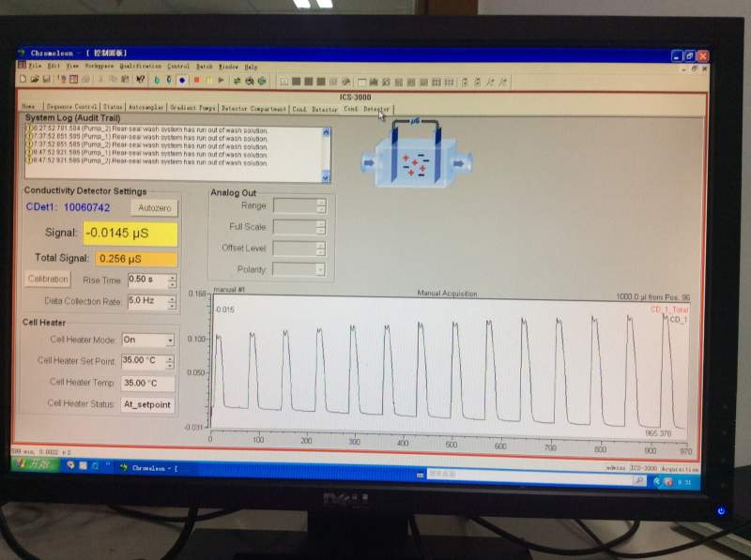Image resolution: width=751 pixels, height=560 pixels.
Task: Click the At_setpoint status field
Action: 147,405
